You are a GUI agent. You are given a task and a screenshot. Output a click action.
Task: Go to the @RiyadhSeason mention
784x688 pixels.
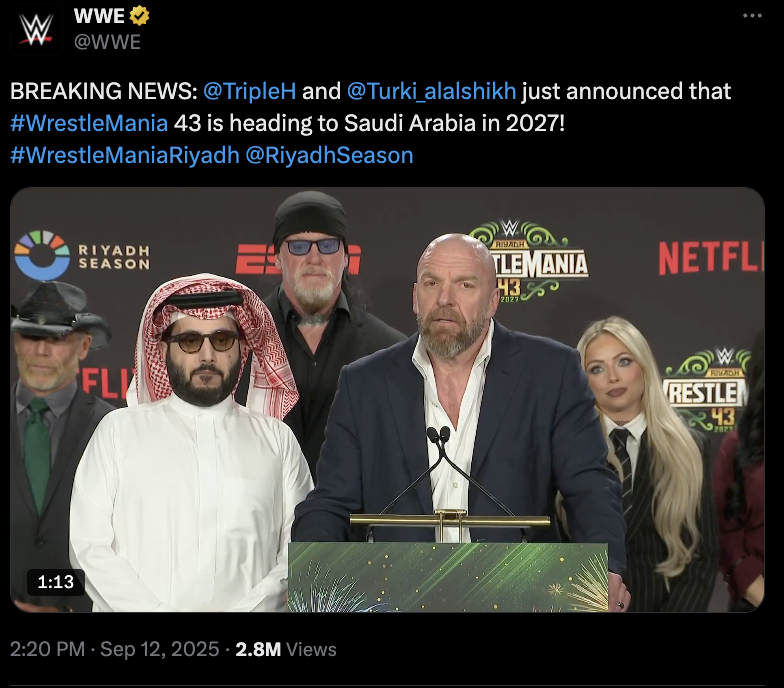(330, 156)
